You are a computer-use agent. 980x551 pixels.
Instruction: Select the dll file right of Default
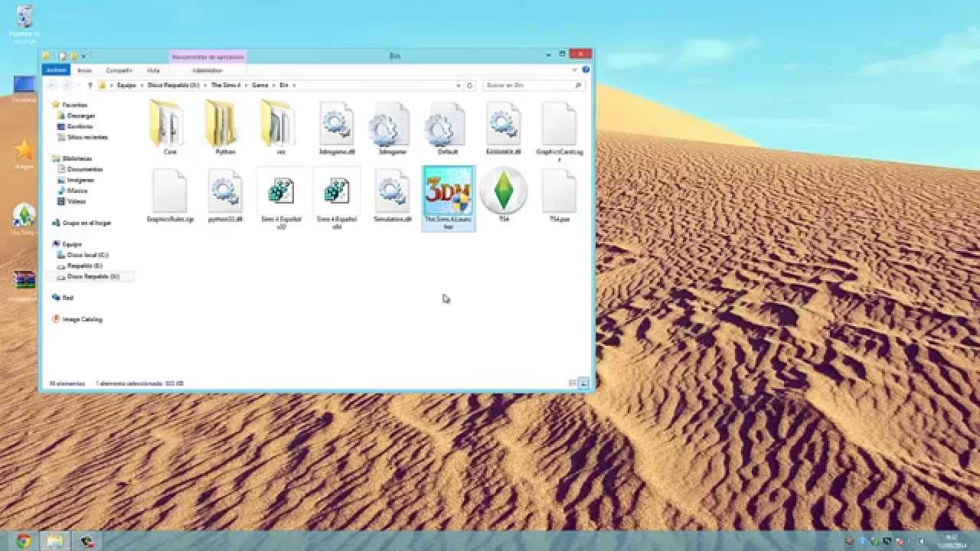[x=503, y=129]
